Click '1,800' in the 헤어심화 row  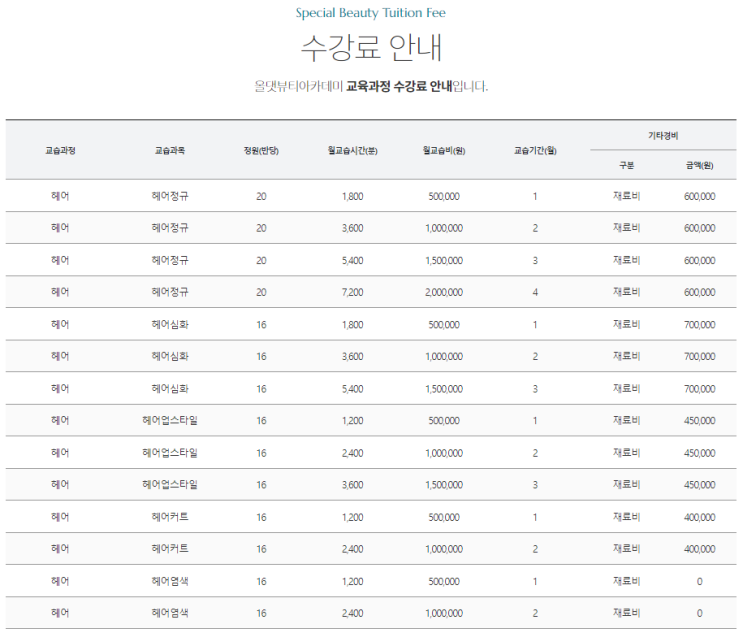[353, 325]
